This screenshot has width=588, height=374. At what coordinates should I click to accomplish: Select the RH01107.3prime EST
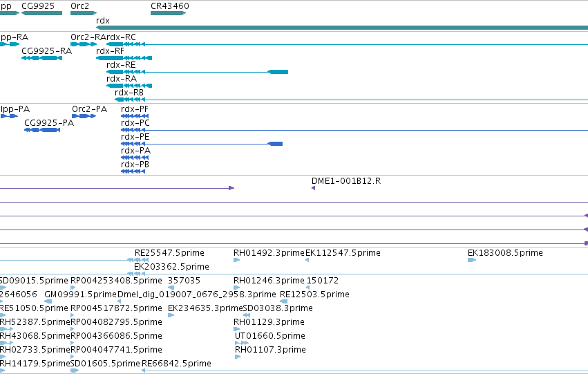point(238,357)
